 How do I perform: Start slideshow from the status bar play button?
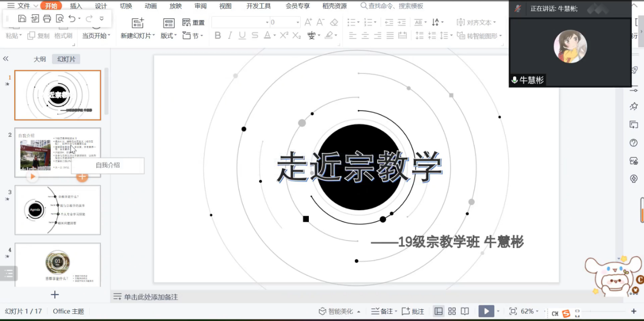click(x=486, y=311)
